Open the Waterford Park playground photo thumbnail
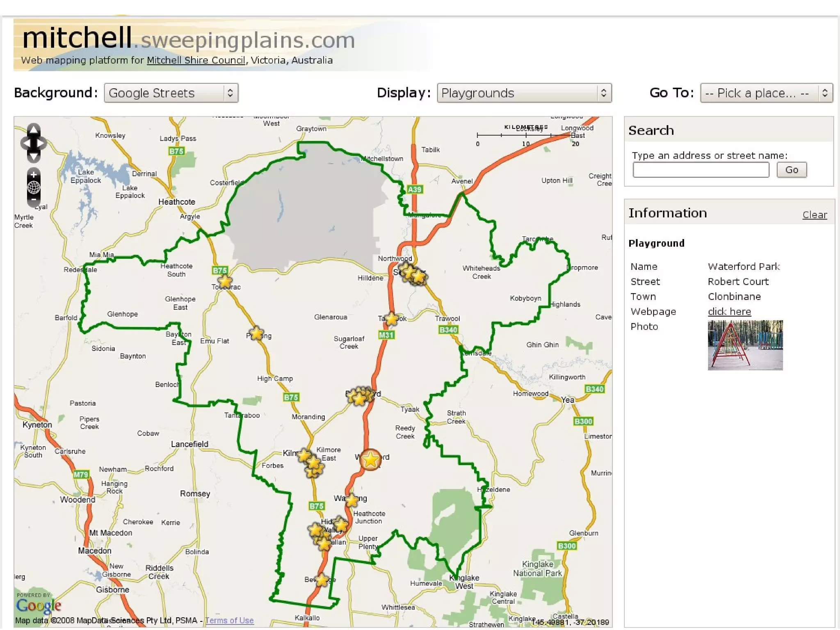This screenshot has height=630, width=840. [745, 345]
